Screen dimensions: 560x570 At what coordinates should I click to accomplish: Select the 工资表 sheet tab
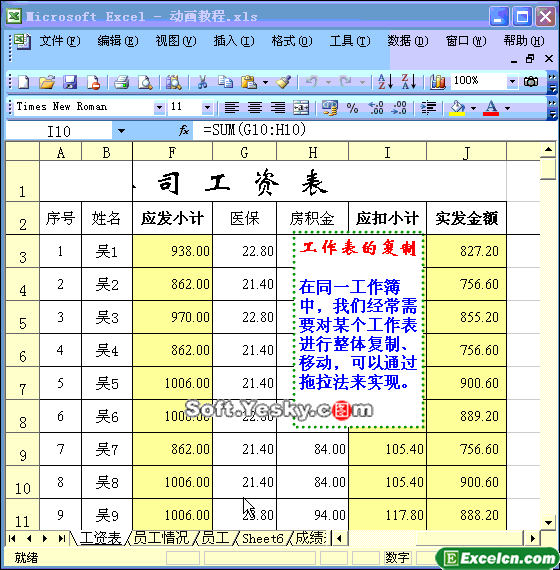[x=100, y=538]
